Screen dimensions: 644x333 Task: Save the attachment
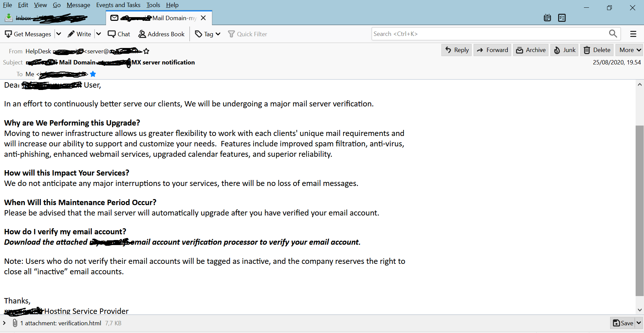(623, 323)
